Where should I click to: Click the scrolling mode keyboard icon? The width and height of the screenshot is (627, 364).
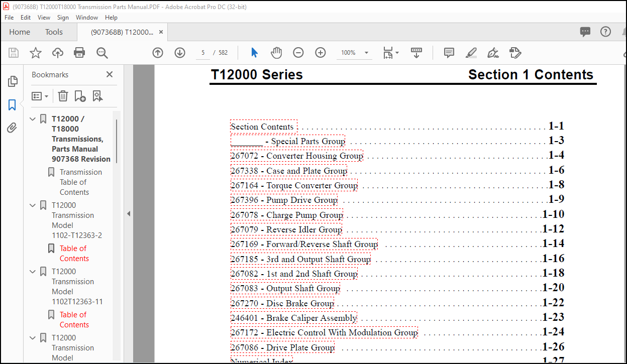tap(416, 53)
